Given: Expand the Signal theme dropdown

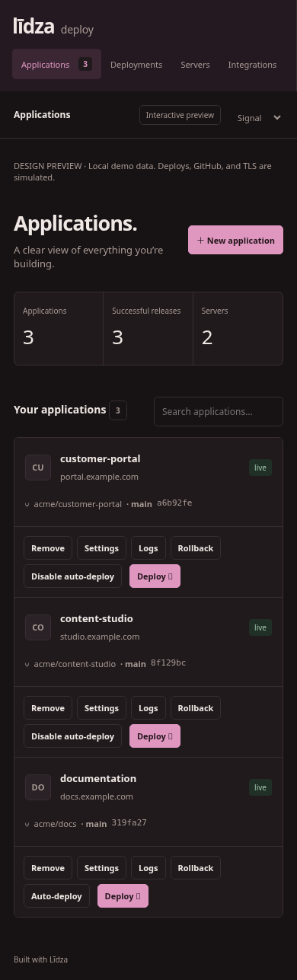Looking at the screenshot, I should (259, 118).
